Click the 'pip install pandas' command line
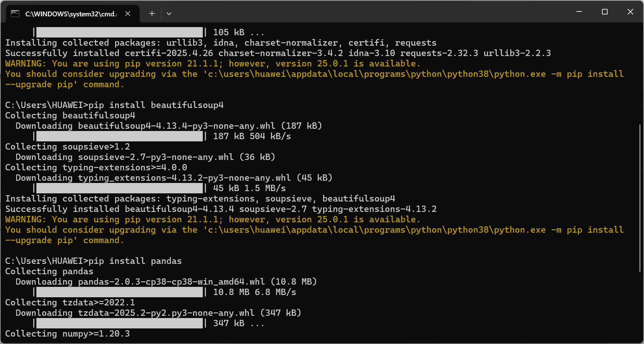 (x=135, y=261)
